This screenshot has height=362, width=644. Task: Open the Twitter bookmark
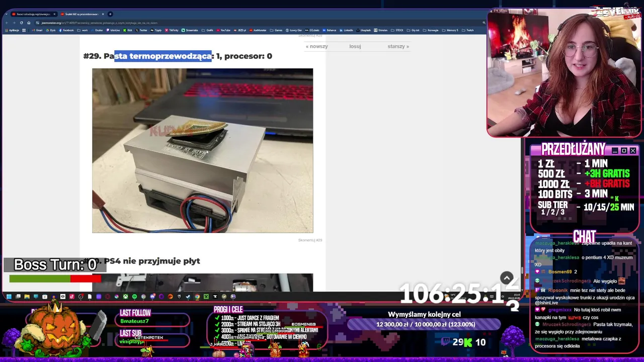pyautogui.click(x=141, y=30)
